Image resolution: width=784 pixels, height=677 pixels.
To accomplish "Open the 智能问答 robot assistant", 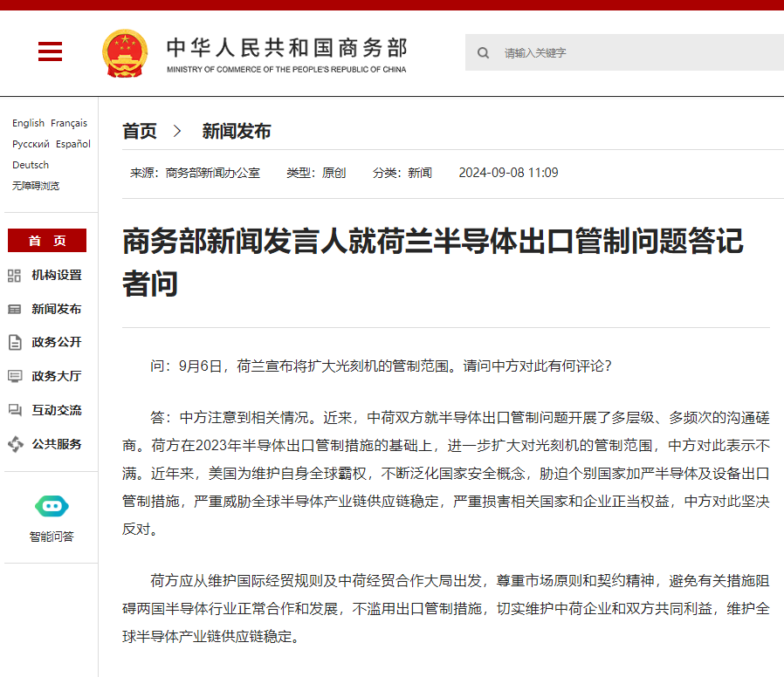I will click(52, 518).
